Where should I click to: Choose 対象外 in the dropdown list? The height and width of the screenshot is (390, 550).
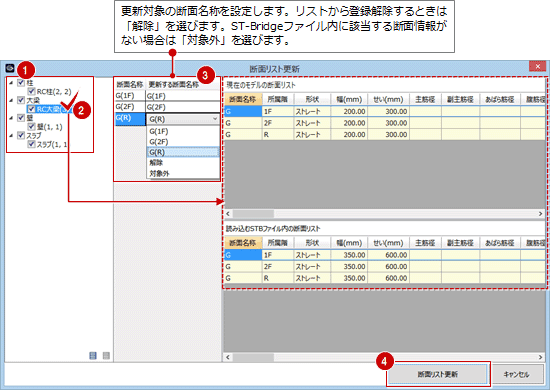tap(183, 173)
